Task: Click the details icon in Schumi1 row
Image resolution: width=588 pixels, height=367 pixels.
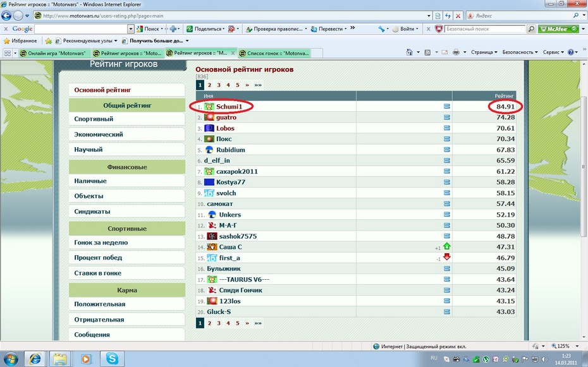Action: point(447,107)
